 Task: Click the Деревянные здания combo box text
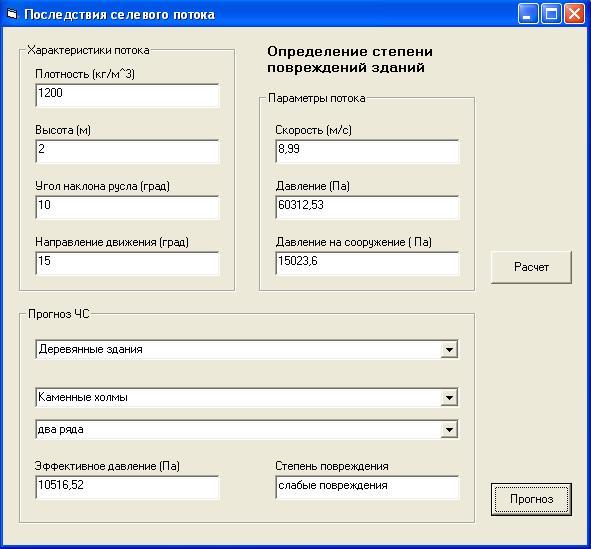click(90, 349)
